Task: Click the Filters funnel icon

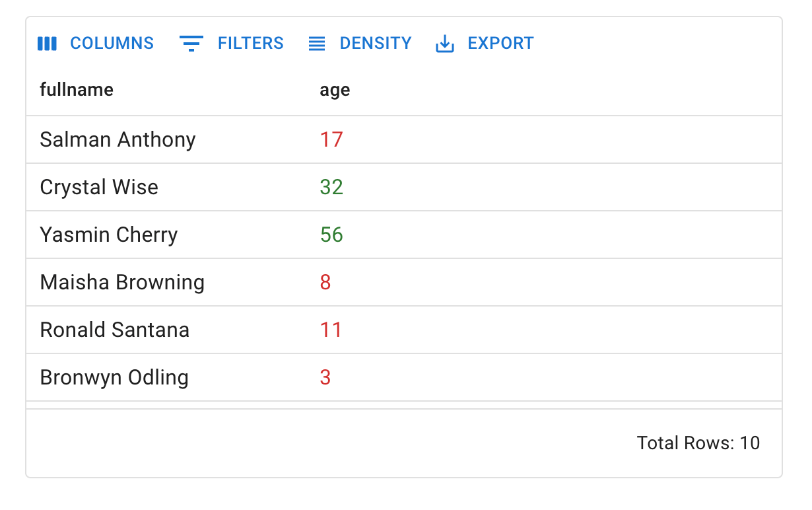Action: click(191, 43)
